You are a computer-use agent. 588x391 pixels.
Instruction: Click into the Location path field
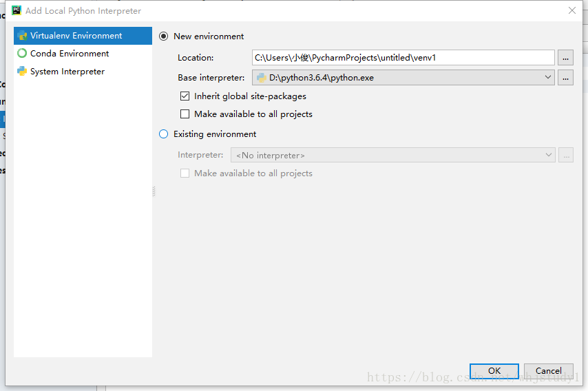[x=403, y=58]
